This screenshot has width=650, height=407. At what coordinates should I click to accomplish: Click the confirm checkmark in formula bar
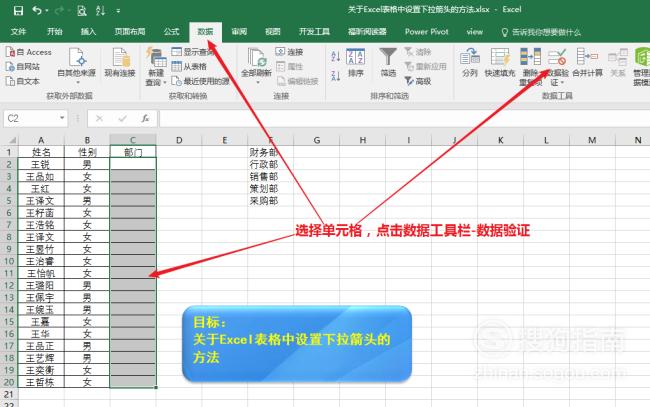point(122,119)
